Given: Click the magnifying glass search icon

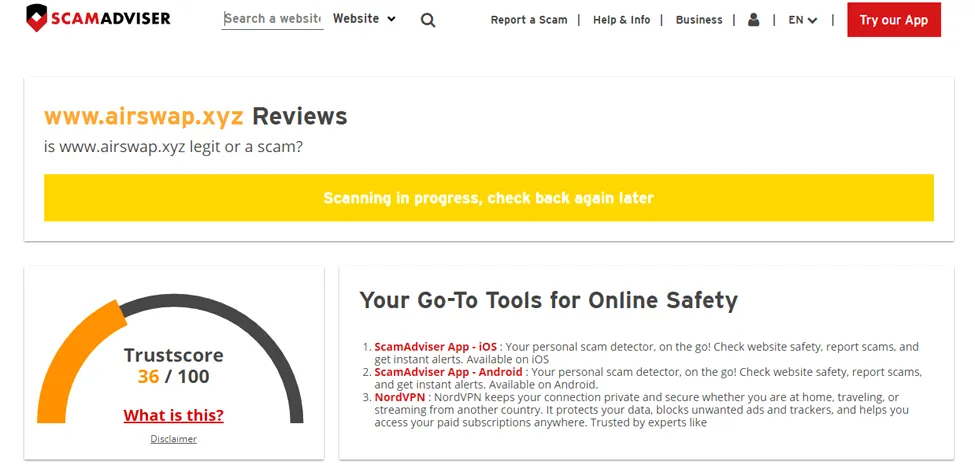Looking at the screenshot, I should tap(428, 20).
